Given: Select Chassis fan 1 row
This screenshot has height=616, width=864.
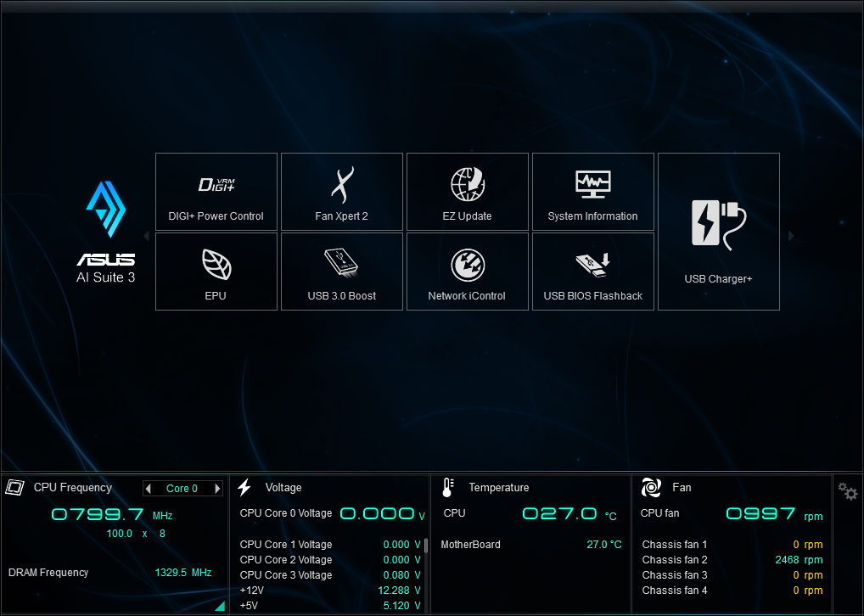Looking at the screenshot, I should [732, 545].
